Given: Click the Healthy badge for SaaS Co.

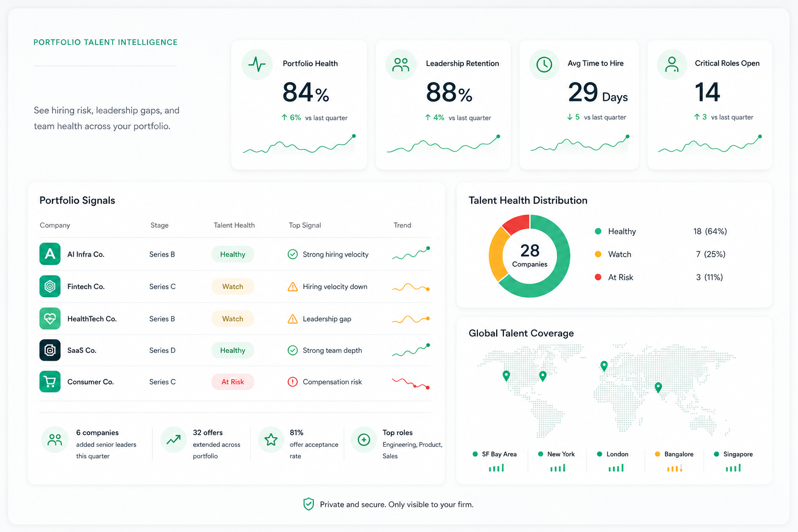Looking at the screenshot, I should (233, 350).
